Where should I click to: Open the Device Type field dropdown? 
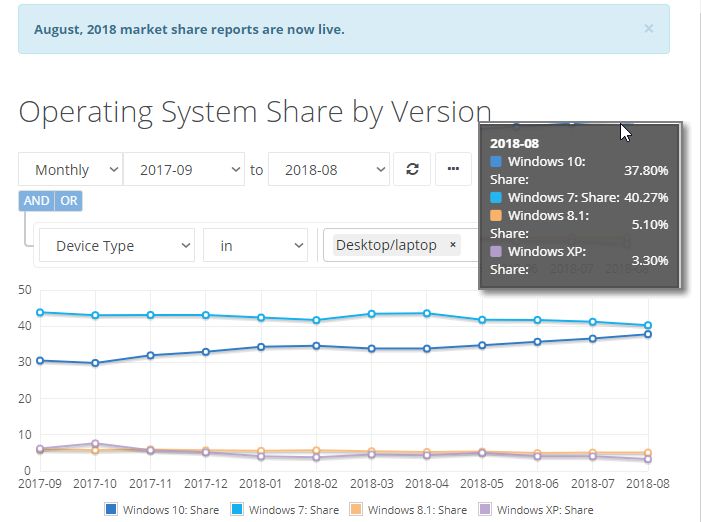pos(117,245)
